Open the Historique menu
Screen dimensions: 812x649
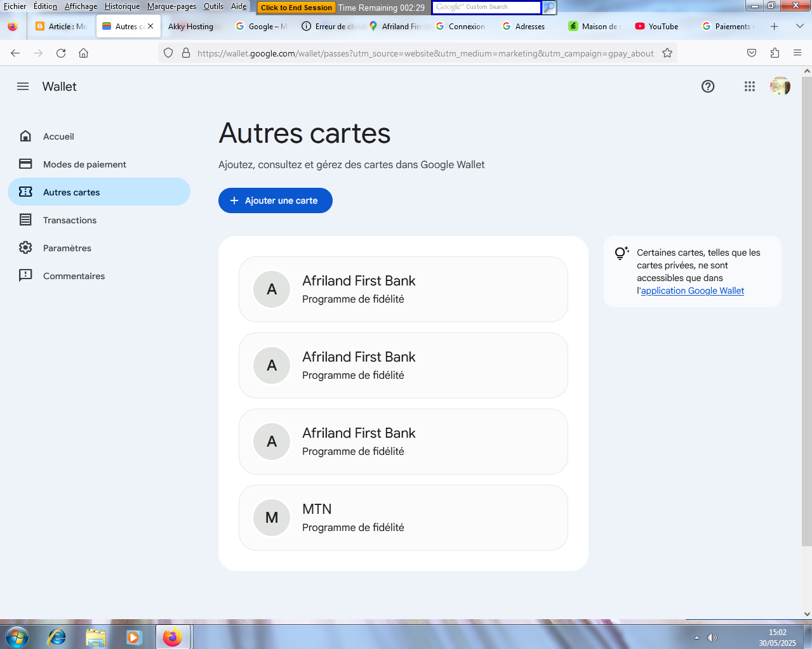point(122,6)
